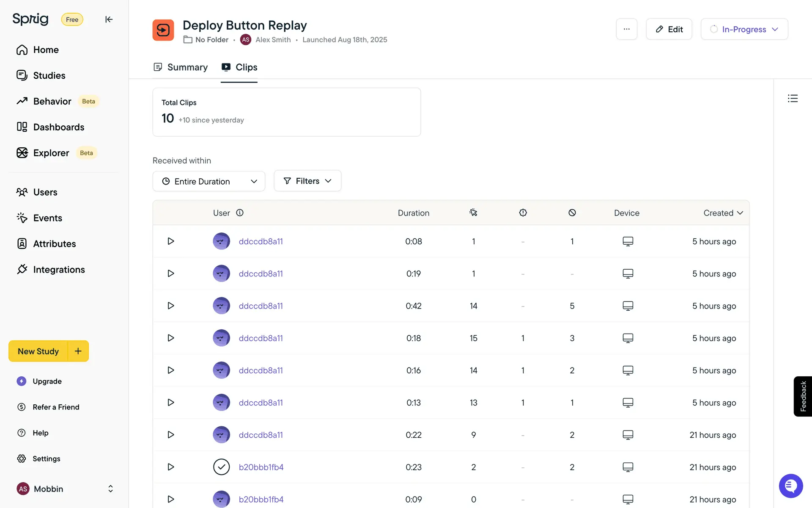Open the chat support bubble
812x508 pixels.
point(790,486)
